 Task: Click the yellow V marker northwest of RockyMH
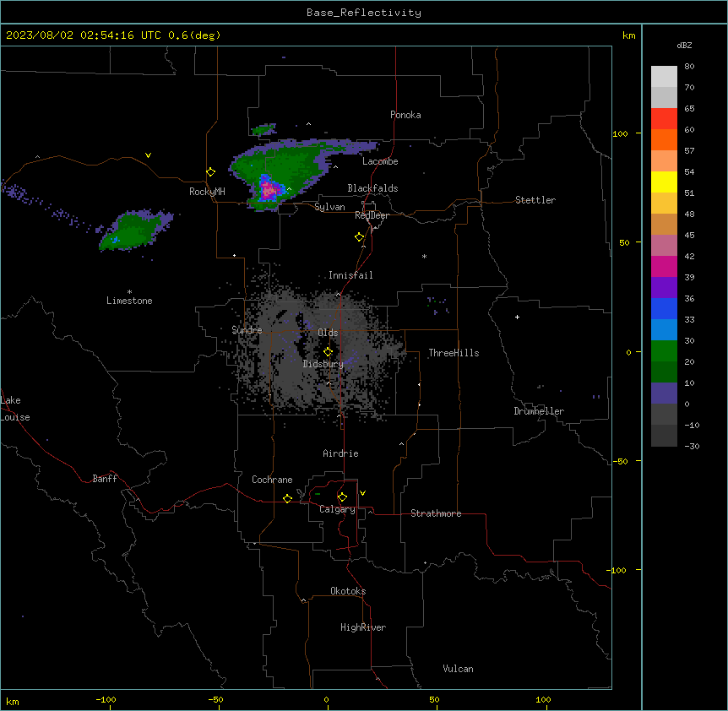point(148,155)
